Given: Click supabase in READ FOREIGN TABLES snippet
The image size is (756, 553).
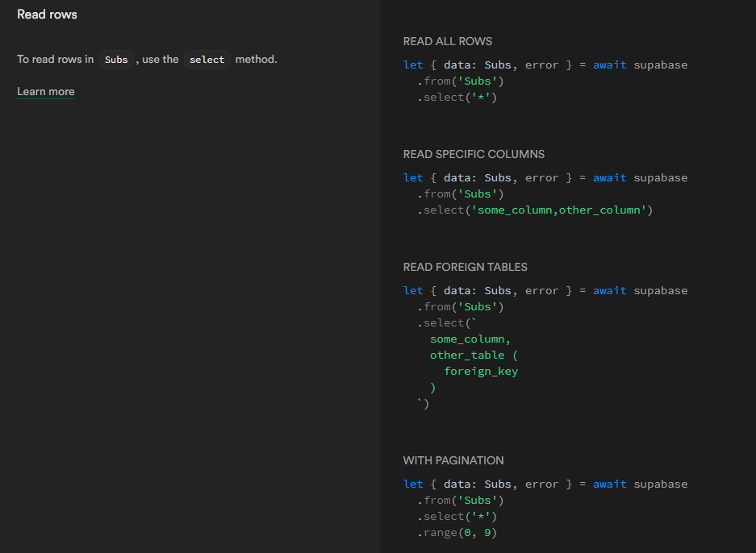Looking at the screenshot, I should [x=660, y=291].
